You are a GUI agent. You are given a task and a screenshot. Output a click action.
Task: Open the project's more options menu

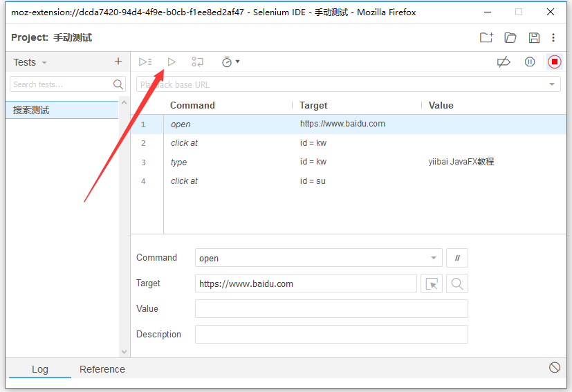click(553, 38)
